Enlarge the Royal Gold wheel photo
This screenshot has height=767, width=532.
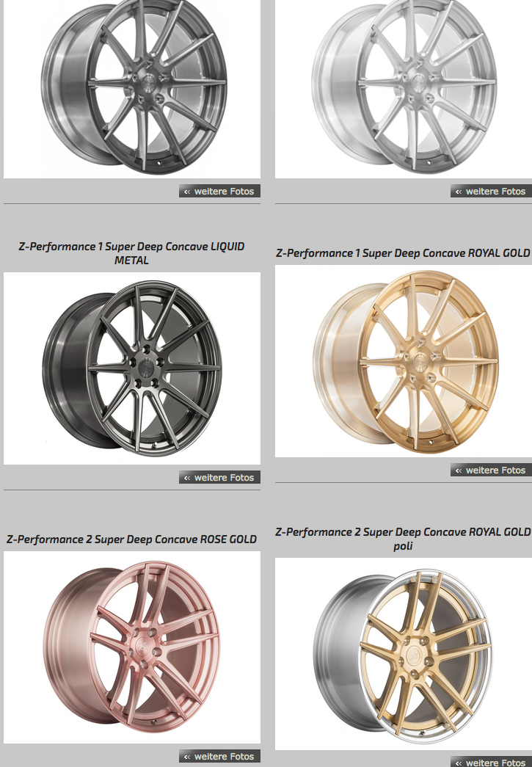(404, 361)
